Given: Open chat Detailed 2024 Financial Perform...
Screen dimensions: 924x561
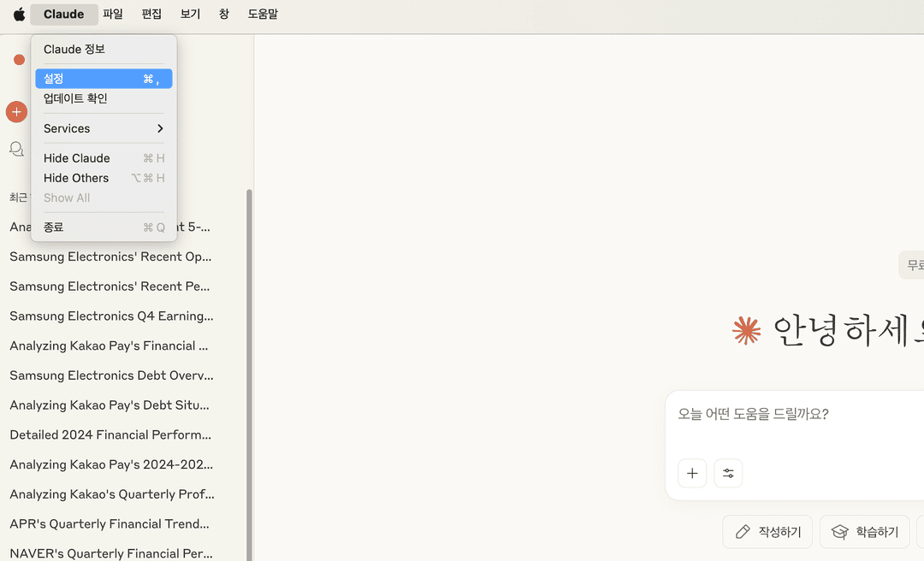Looking at the screenshot, I should click(110, 435).
